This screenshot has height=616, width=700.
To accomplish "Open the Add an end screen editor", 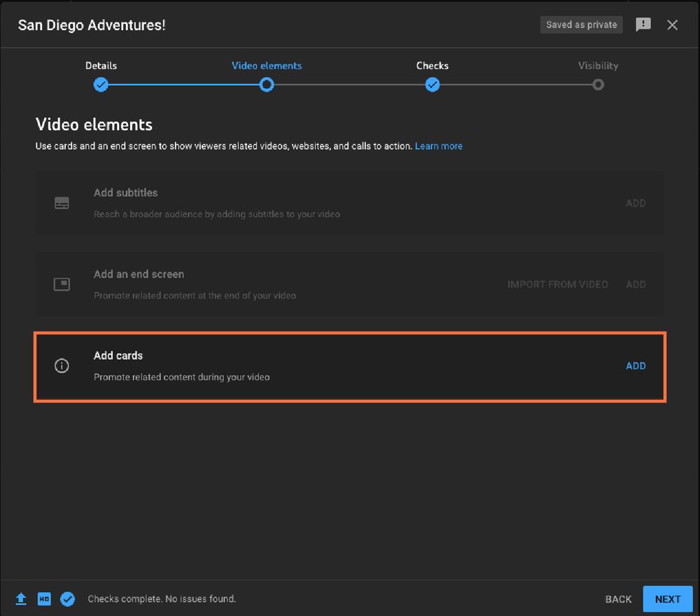I will point(636,284).
